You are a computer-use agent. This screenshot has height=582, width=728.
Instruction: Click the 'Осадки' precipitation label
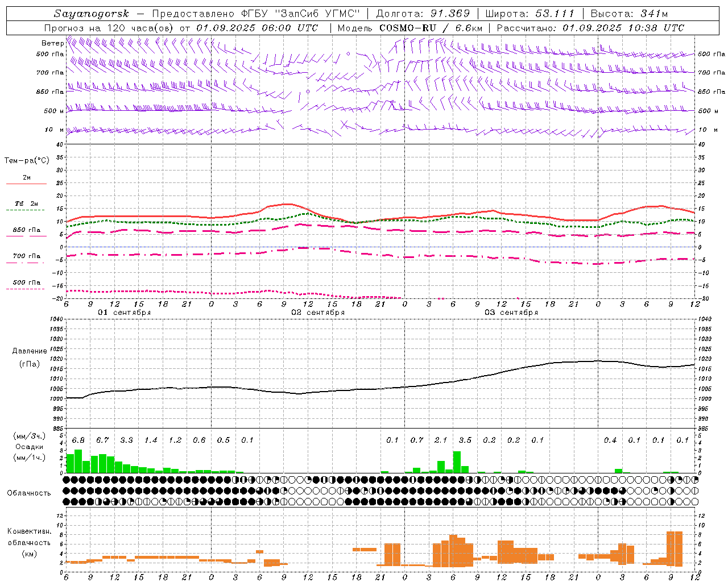pyautogui.click(x=30, y=447)
